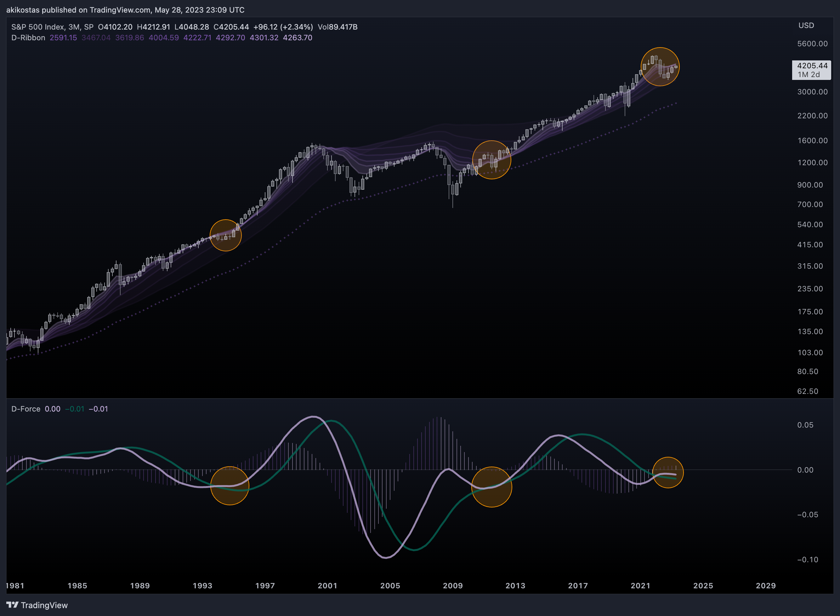This screenshot has height=616, width=840.
Task: Click the close value C4205.44
Action: pos(231,27)
